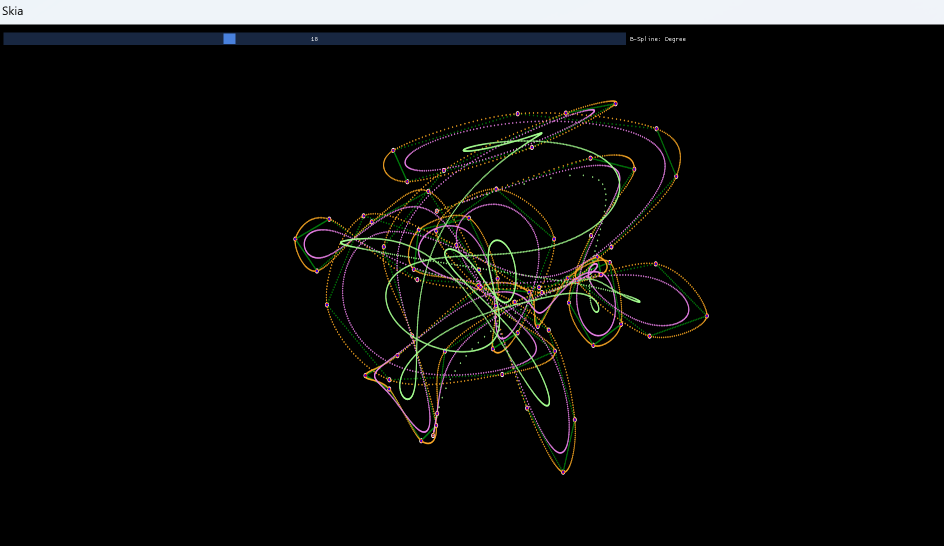This screenshot has width=944, height=546.
Task: Select the leftmost control point of the spline
Action: coord(295,239)
